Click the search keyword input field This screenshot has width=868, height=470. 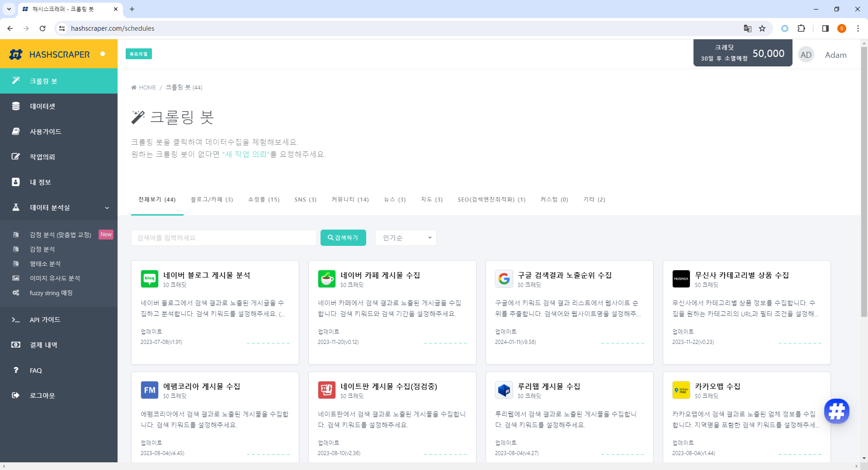pyautogui.click(x=224, y=238)
